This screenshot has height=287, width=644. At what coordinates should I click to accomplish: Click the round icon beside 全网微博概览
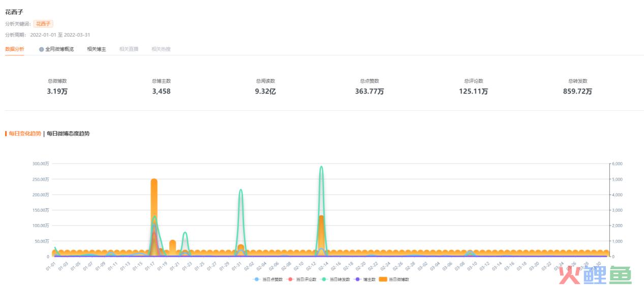41,49
